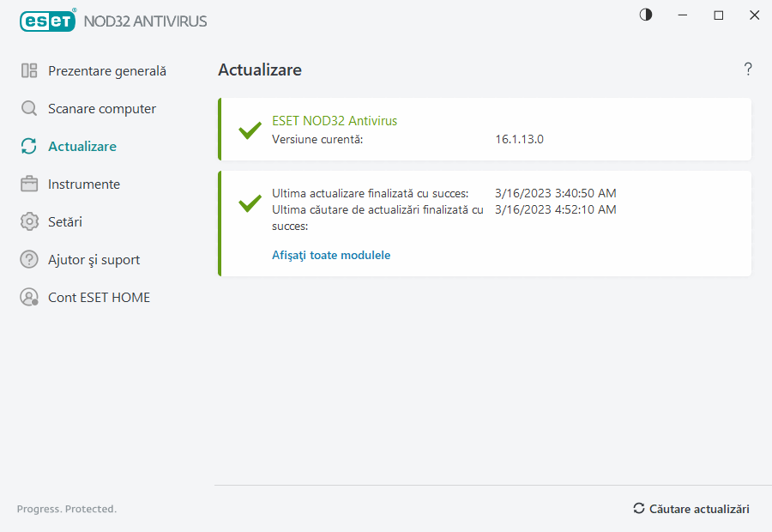Screen dimensions: 772x532
Task: Click the Setări gear icon
Action: coord(29,222)
